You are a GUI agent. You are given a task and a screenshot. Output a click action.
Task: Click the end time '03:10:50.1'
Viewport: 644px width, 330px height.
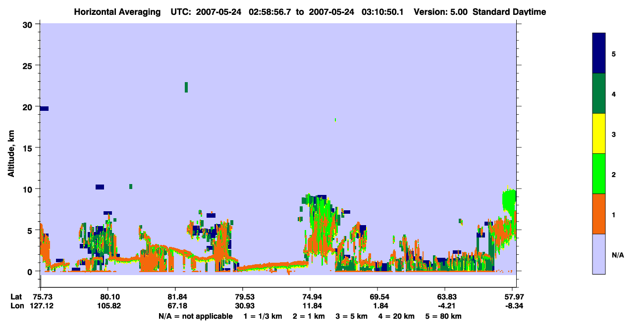[381, 12]
